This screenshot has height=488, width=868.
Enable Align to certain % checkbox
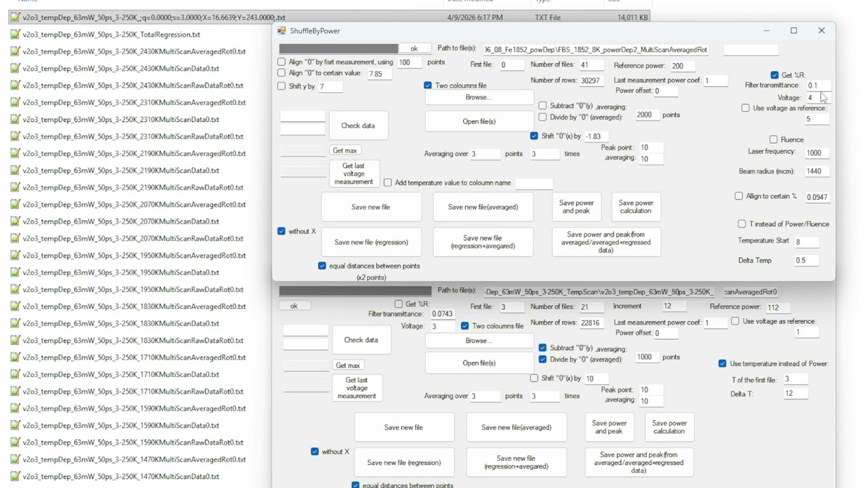[738, 196]
